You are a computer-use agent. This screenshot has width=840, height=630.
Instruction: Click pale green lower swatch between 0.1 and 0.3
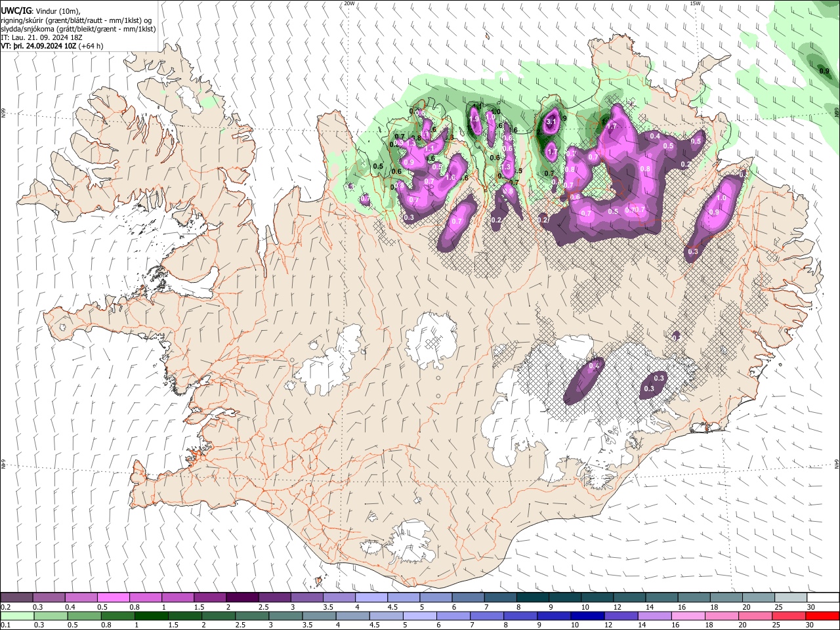point(16,616)
